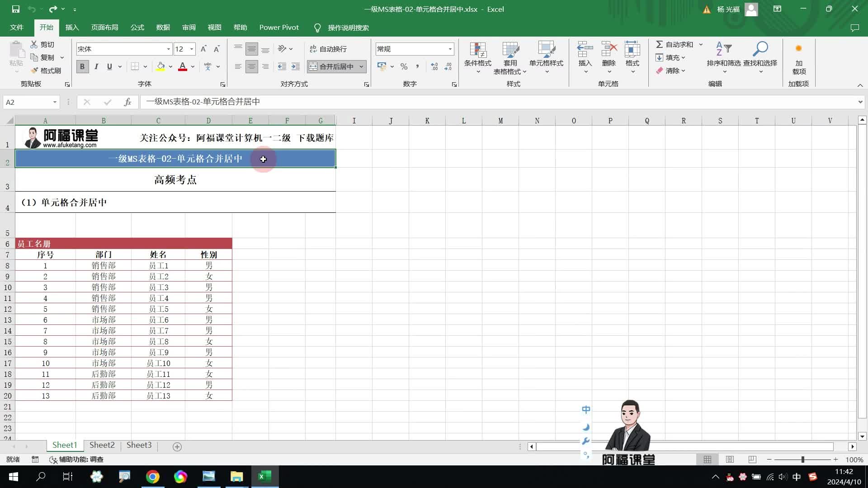Add a new sheet with the plus icon
Screen dimensions: 868x488
click(177, 446)
